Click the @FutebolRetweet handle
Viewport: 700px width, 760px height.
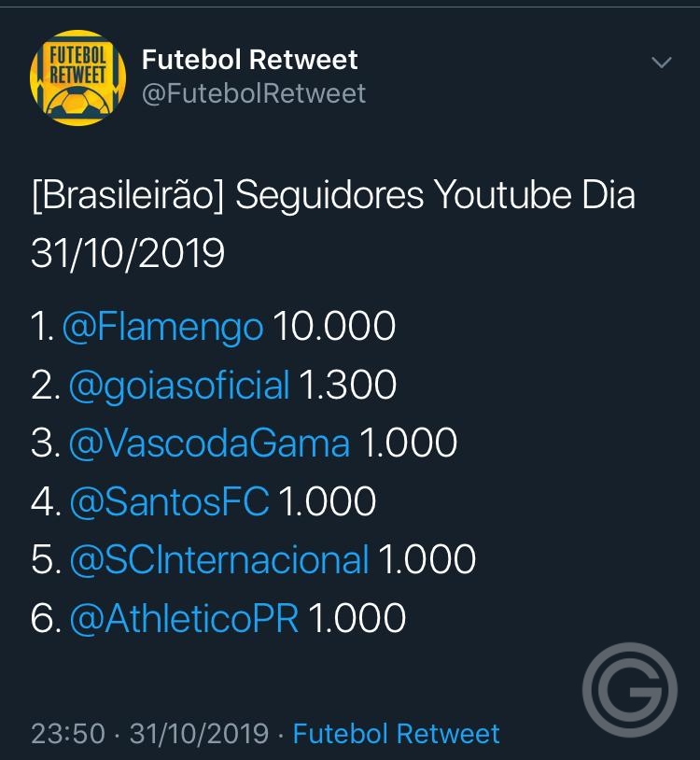click(x=254, y=93)
